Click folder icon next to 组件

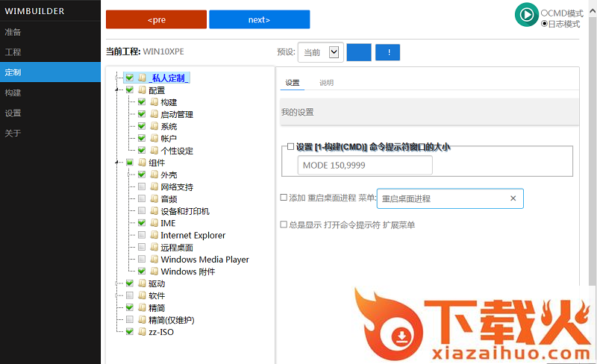coord(142,163)
